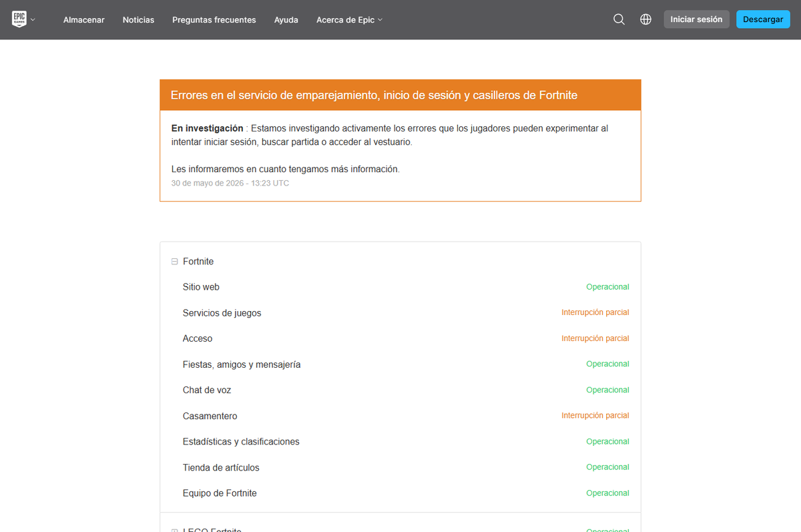Open the Almacenar menu item
The image size is (801, 532).
84,19
